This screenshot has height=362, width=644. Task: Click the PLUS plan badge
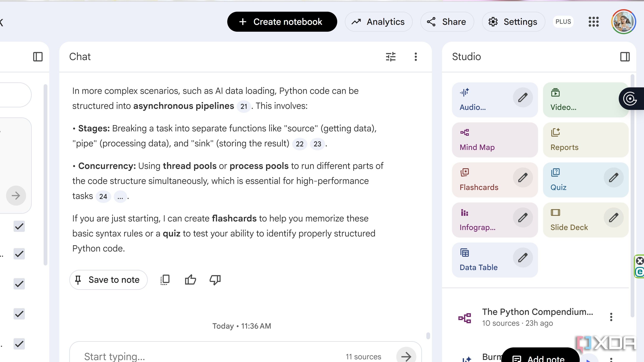(x=563, y=22)
